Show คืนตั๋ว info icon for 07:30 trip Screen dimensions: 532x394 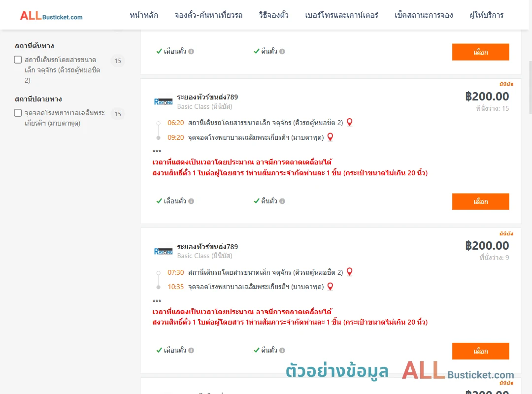click(x=282, y=351)
